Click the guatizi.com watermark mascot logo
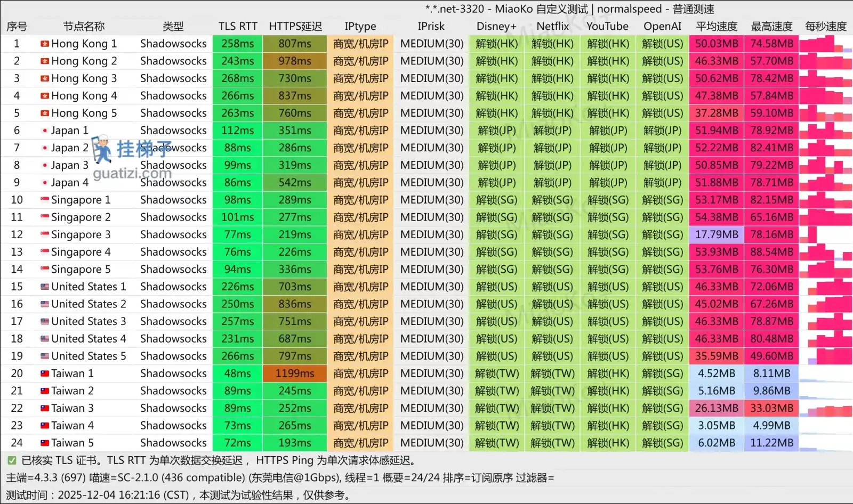This screenshot has height=504, width=853. 101,149
